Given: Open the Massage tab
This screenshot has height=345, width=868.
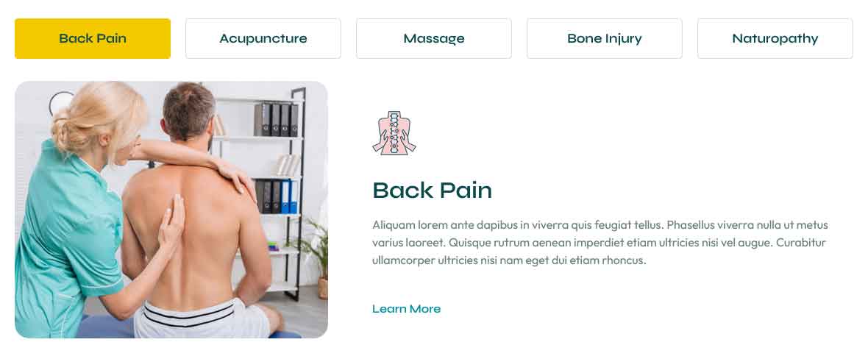Looking at the screenshot, I should tap(433, 38).
